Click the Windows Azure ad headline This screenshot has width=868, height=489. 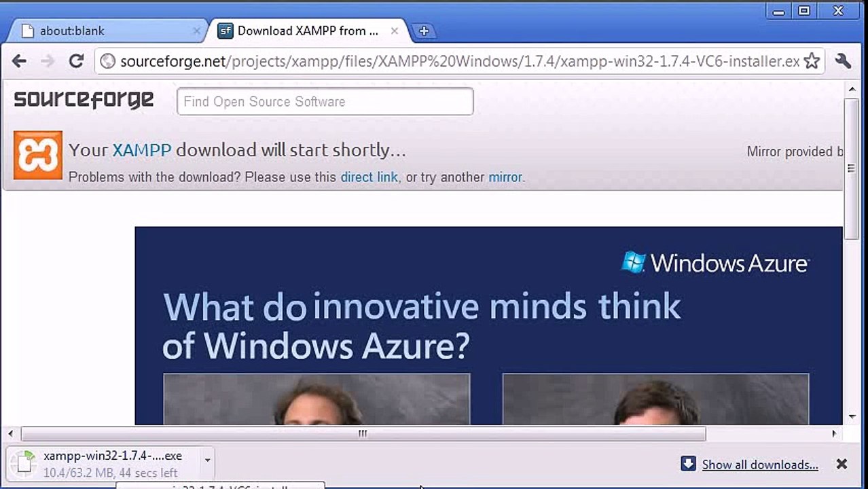[422, 326]
